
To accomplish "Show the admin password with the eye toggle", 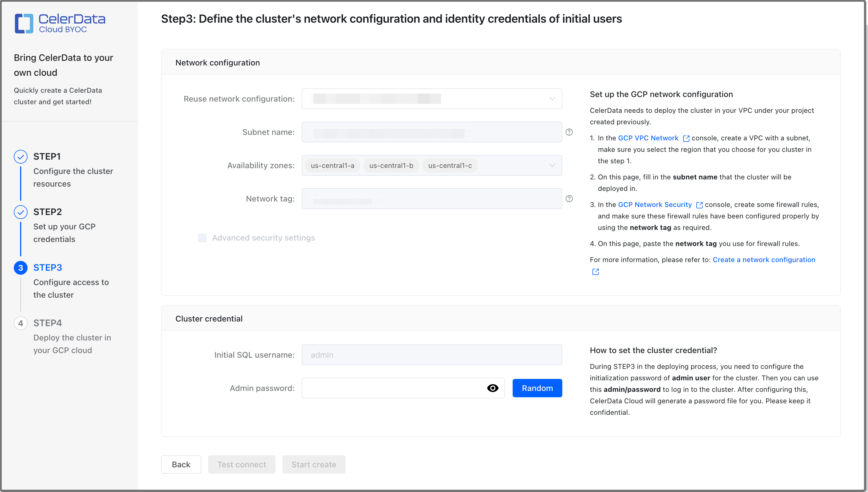I will (493, 388).
